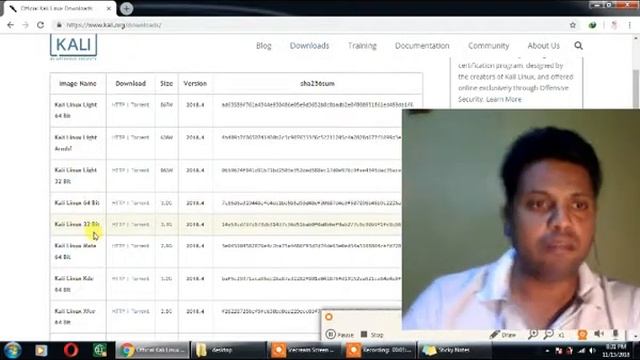Open the Chrome three-dot menu
640x360 pixels.
coord(630,25)
